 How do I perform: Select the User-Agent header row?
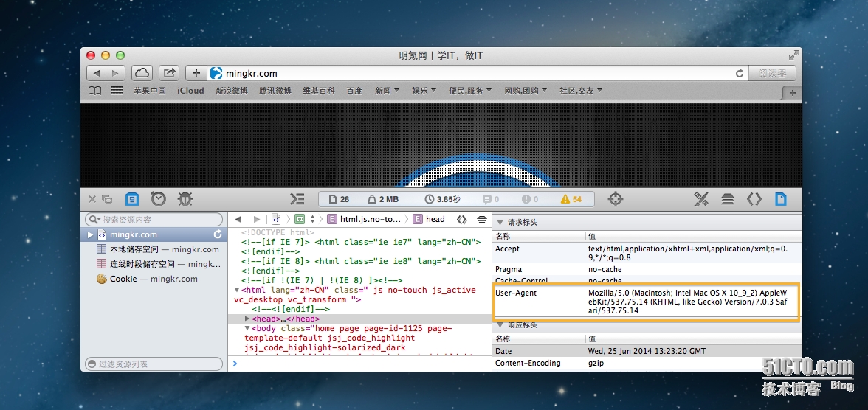point(646,302)
